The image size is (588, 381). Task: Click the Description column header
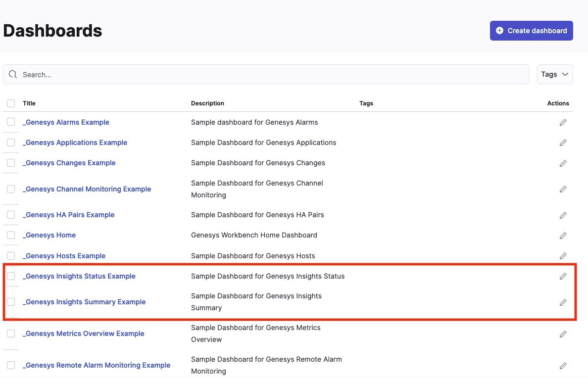(207, 103)
